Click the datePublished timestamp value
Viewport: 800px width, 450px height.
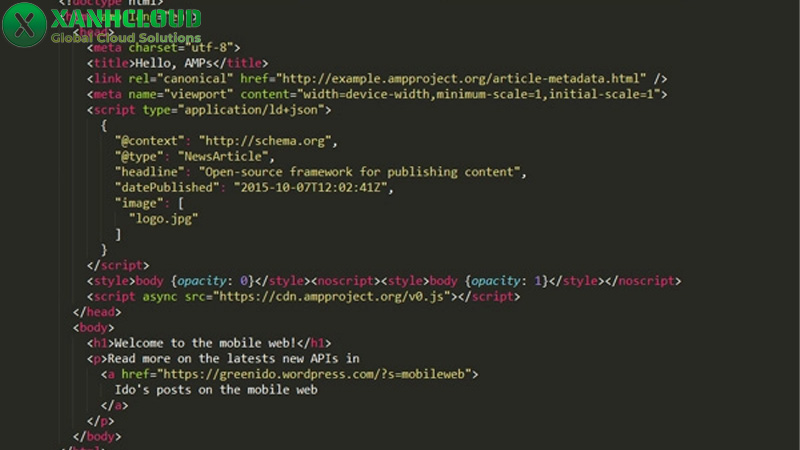(310, 188)
